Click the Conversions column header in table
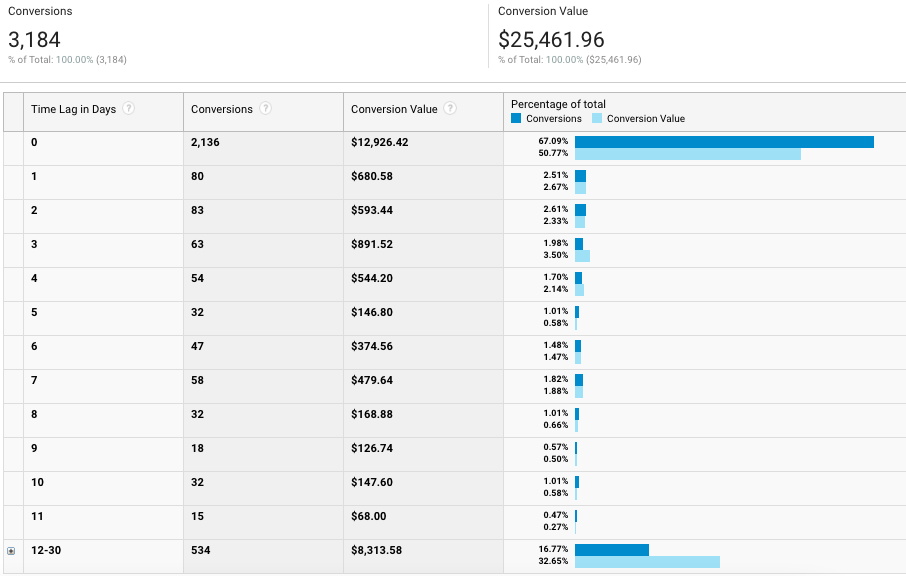The height and width of the screenshot is (576, 906). point(221,110)
